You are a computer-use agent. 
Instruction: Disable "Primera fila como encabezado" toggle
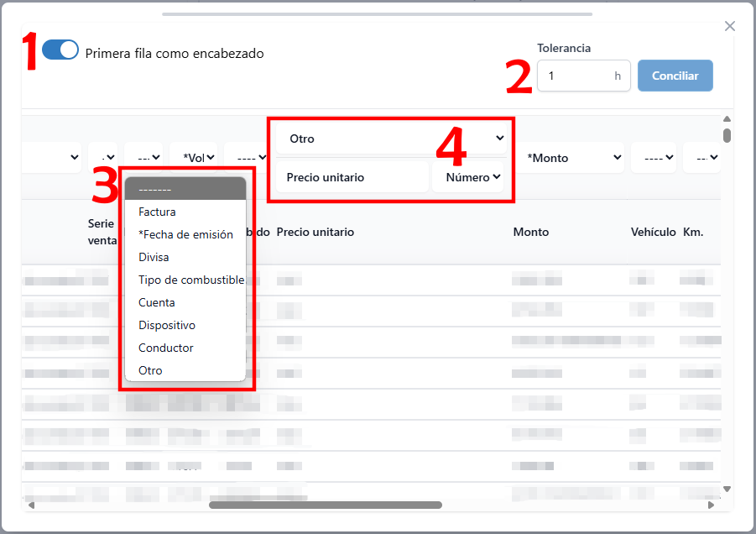tap(60, 50)
